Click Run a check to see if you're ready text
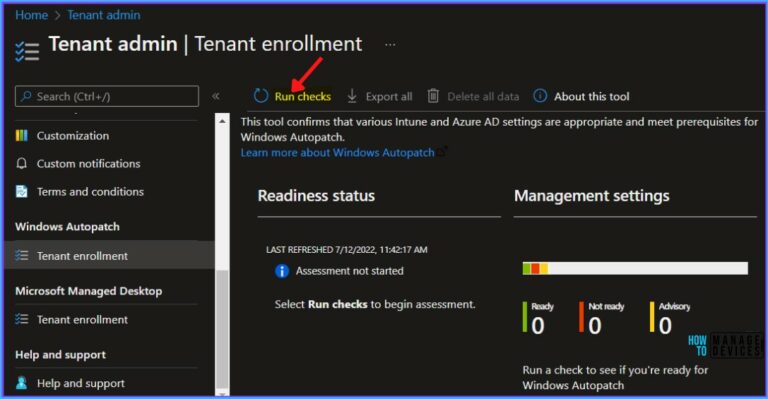768x399 pixels. point(615,377)
